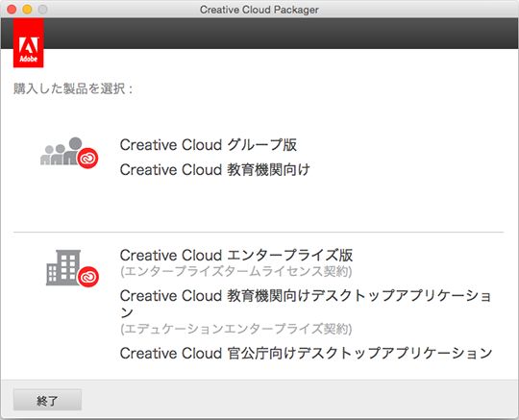The height and width of the screenshot is (420, 519).
Task: Click the group people Creative Cloud icon
Action: [x=69, y=153]
